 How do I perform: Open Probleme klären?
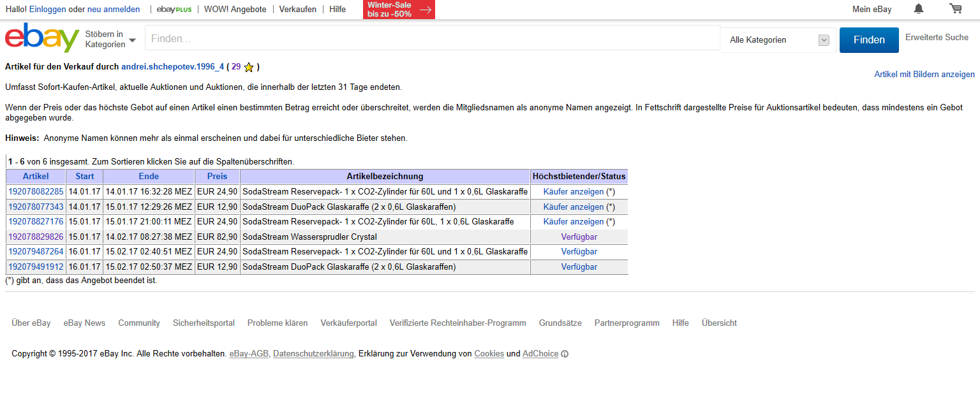(278, 323)
